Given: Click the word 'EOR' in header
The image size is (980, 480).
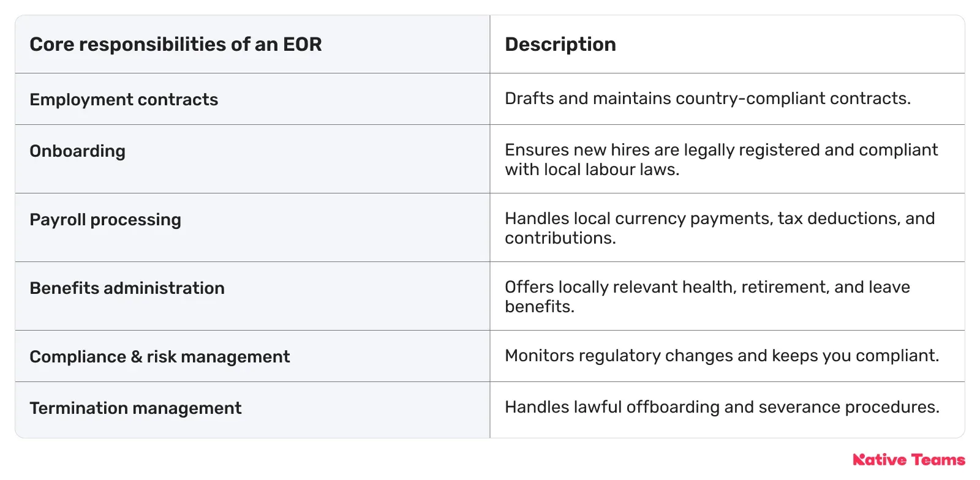Looking at the screenshot, I should pyautogui.click(x=302, y=44).
